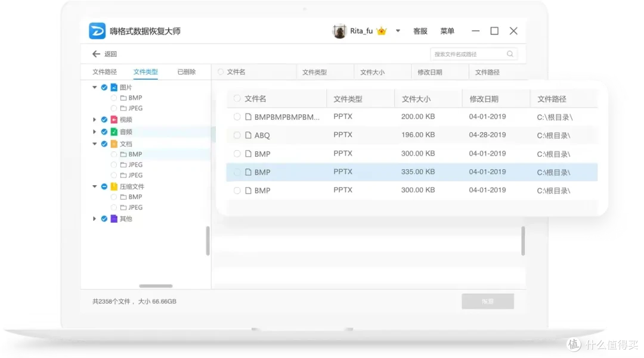Click the back arrow icon
This screenshot has height=358, width=644.
[x=96, y=54]
